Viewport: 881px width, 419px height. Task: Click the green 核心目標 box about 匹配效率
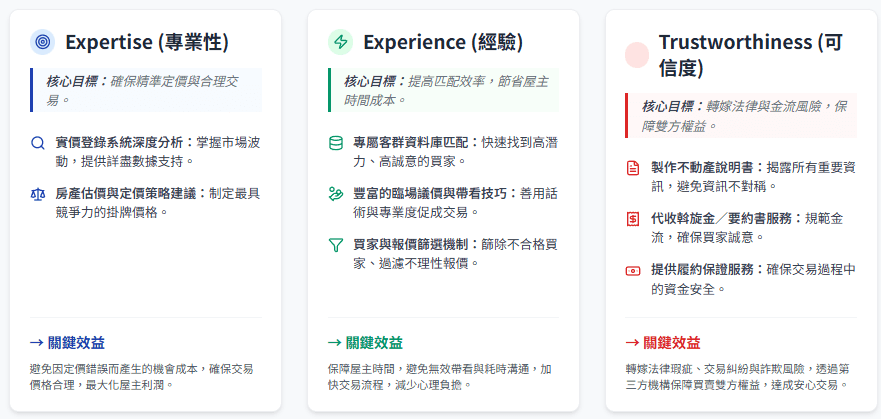point(443,89)
